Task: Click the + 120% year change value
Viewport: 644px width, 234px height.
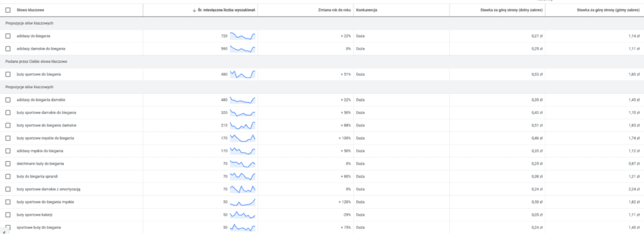Action: tap(345, 202)
